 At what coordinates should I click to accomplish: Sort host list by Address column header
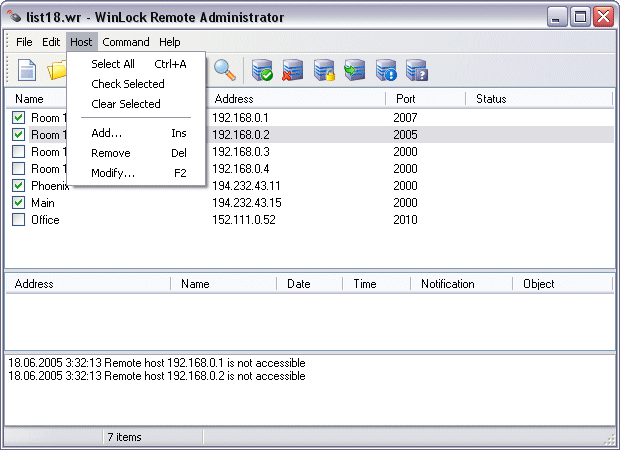[295, 99]
